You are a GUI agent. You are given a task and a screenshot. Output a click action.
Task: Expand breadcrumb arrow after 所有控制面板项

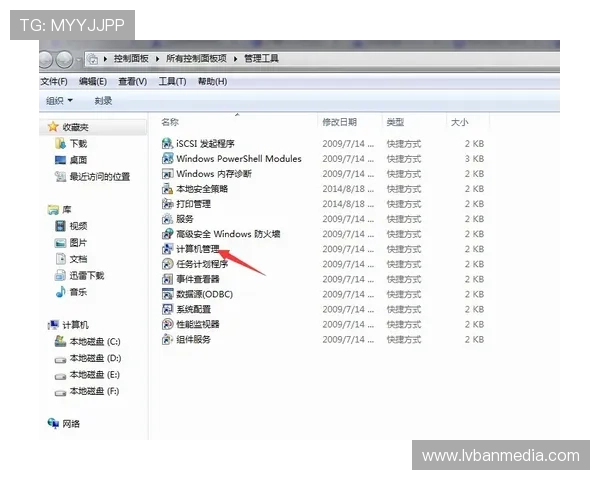coord(235,59)
